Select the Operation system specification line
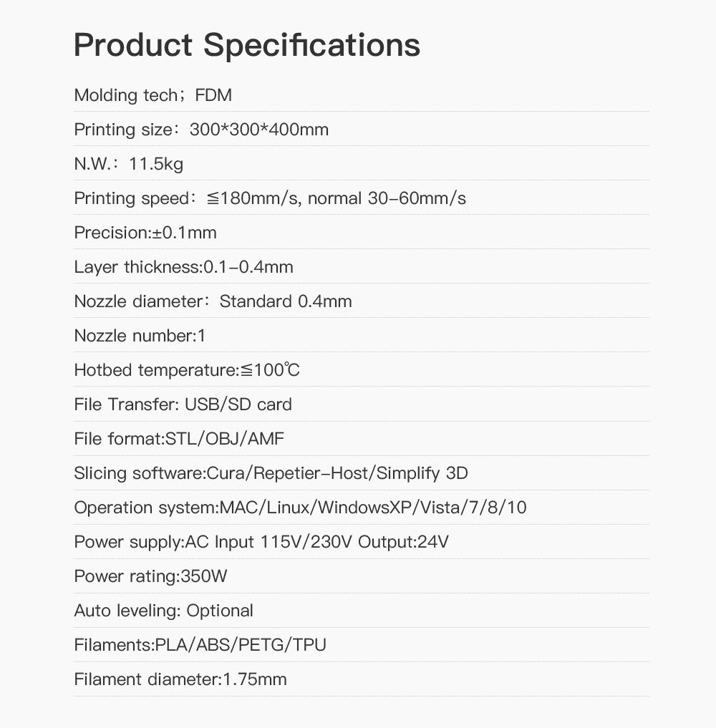The image size is (716, 728). click(300, 508)
